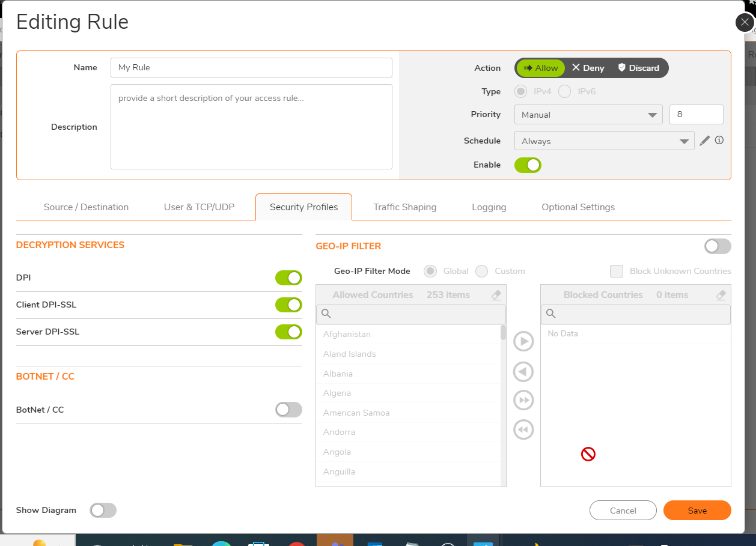Click the Allowed Countries list scrollbar
Screen dimensions: 756x546
pos(503,333)
